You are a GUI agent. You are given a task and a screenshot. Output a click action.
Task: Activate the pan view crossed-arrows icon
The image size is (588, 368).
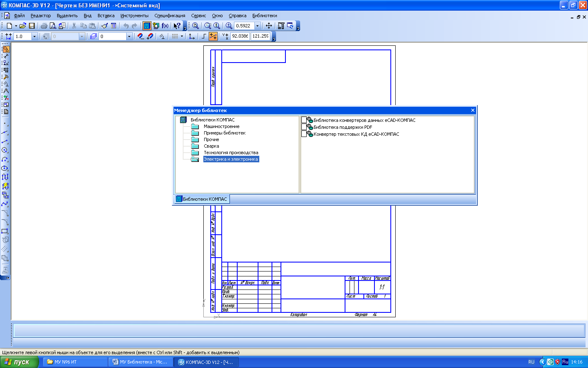[269, 26]
